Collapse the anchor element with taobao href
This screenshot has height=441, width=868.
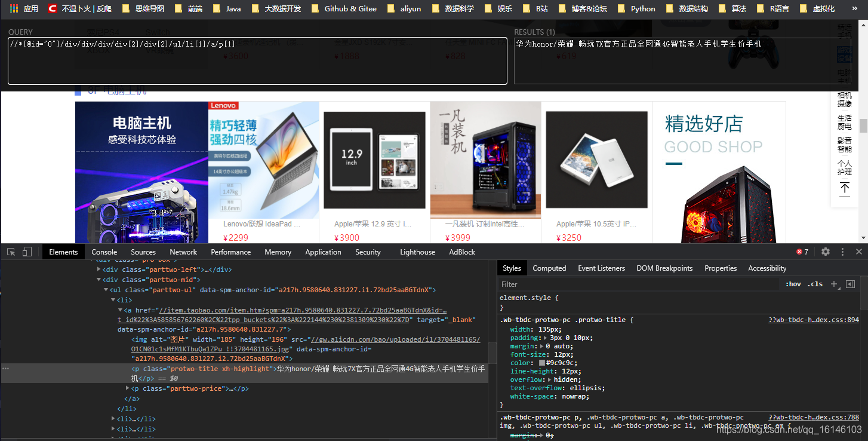(120, 311)
